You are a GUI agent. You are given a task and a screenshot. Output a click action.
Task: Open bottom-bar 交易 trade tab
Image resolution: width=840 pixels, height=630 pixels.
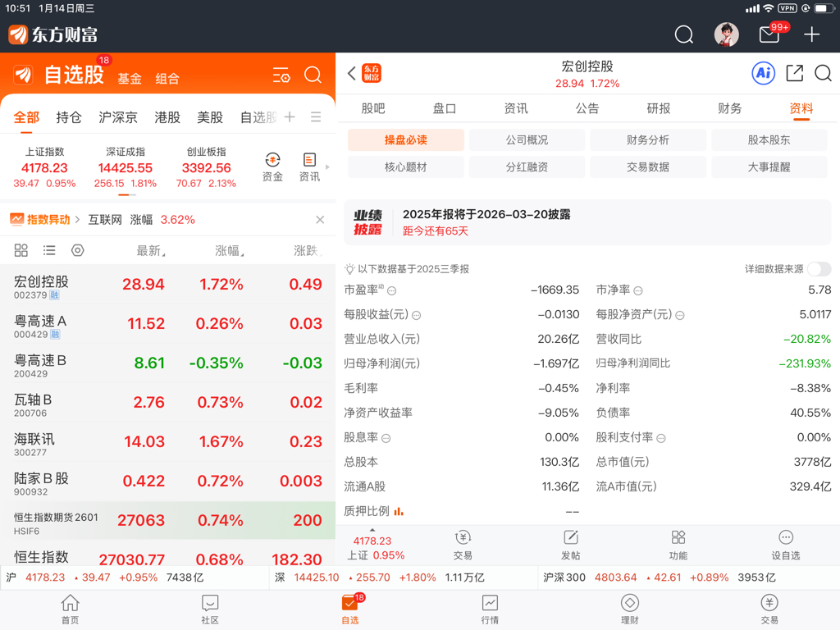[x=769, y=609]
